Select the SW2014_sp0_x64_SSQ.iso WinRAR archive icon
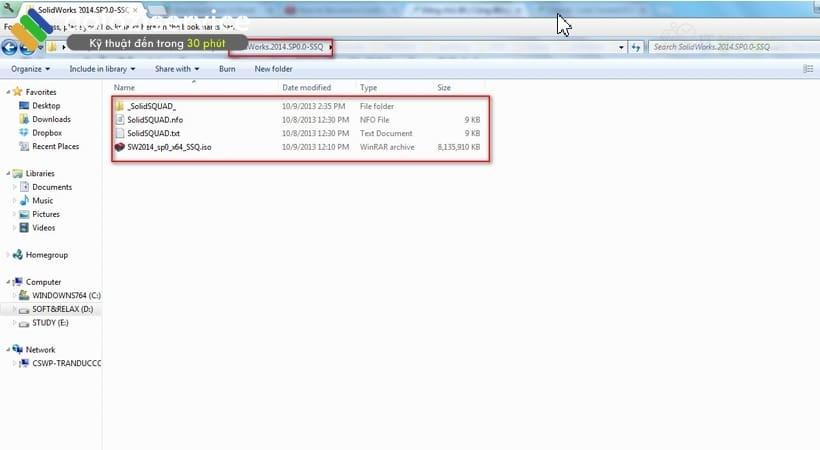The image size is (820, 450). tap(119, 147)
